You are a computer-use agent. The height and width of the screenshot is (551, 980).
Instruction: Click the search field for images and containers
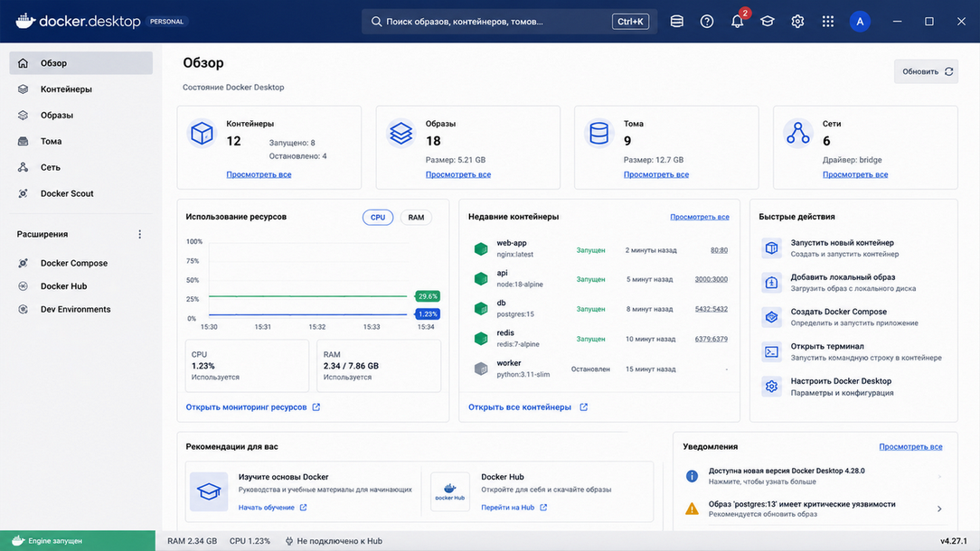click(x=509, y=22)
